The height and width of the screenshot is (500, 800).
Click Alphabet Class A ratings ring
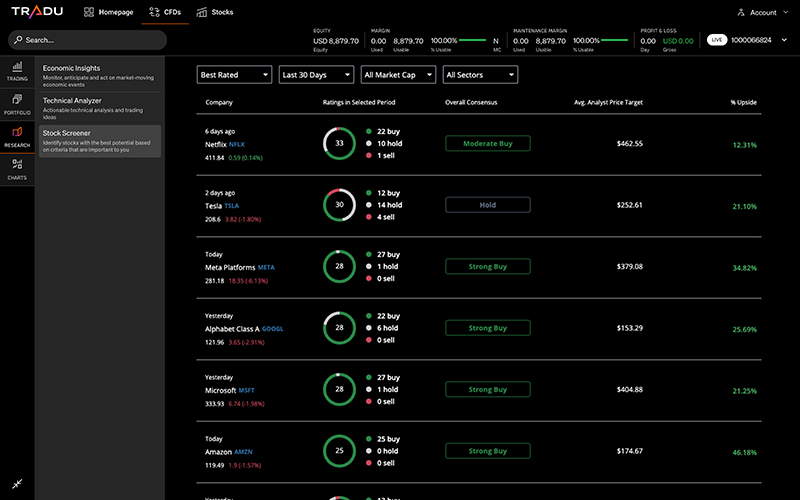coord(339,328)
